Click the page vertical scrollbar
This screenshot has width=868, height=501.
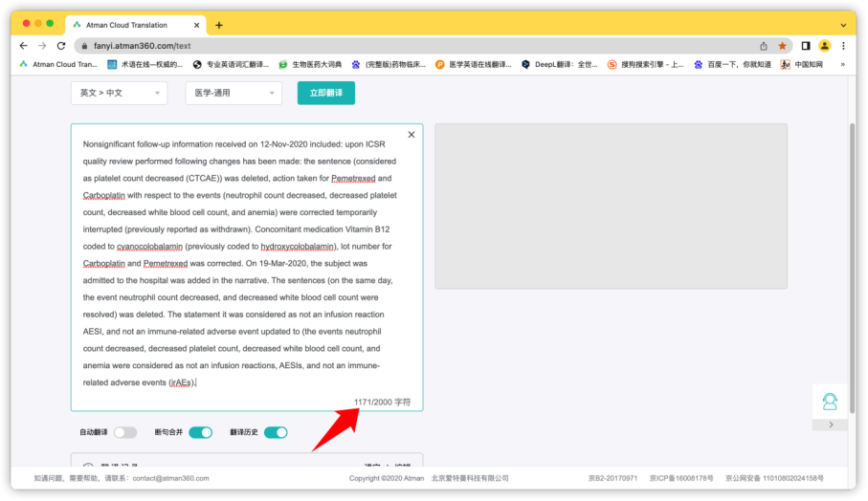852,268
